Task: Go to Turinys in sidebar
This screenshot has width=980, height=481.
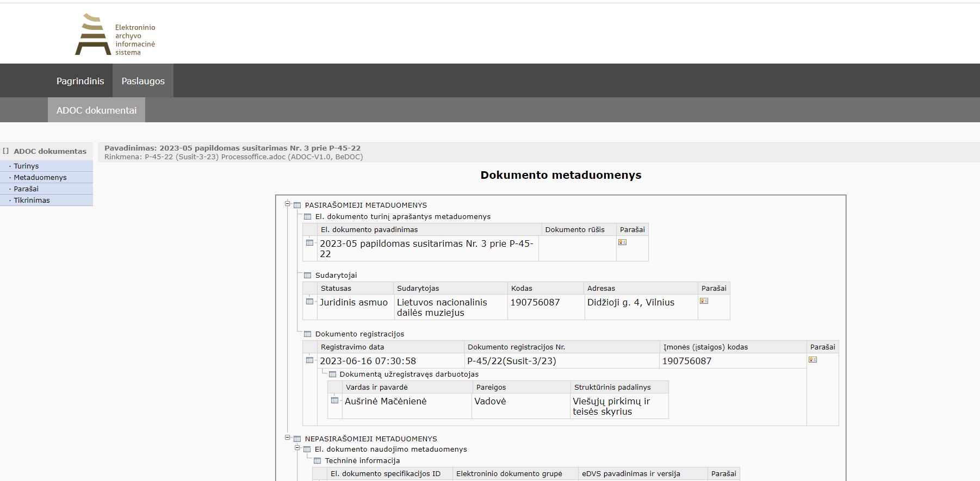Action: 26,166
